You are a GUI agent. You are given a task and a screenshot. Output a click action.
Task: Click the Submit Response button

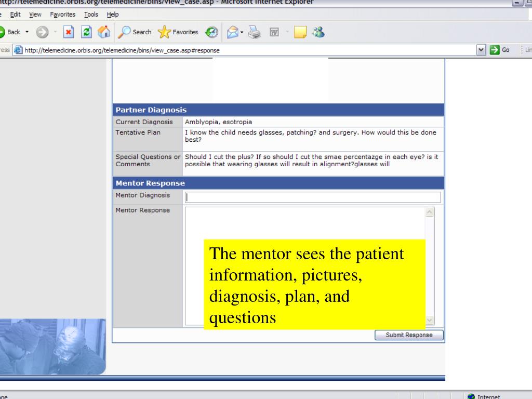coord(409,335)
